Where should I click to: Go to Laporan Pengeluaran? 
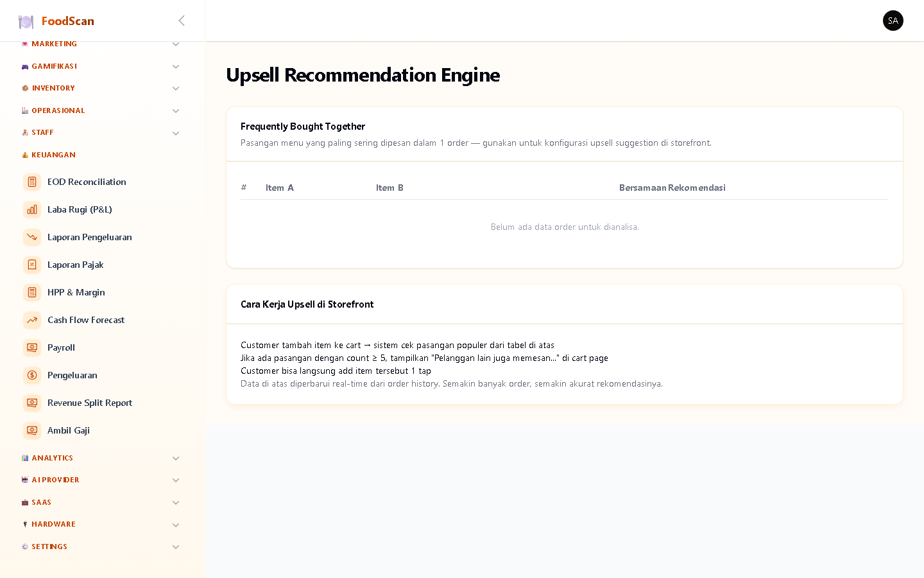(103, 237)
